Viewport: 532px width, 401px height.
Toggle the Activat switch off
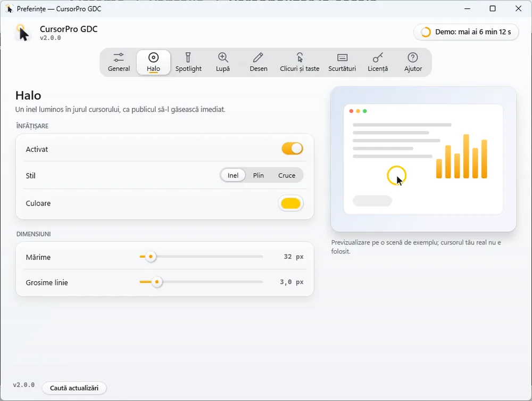(292, 149)
